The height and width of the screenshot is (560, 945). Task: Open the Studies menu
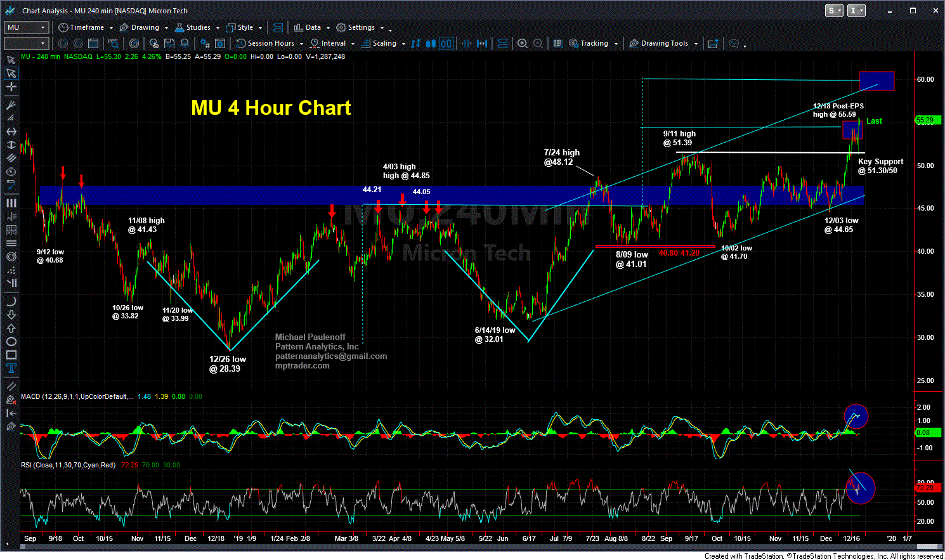click(x=197, y=27)
